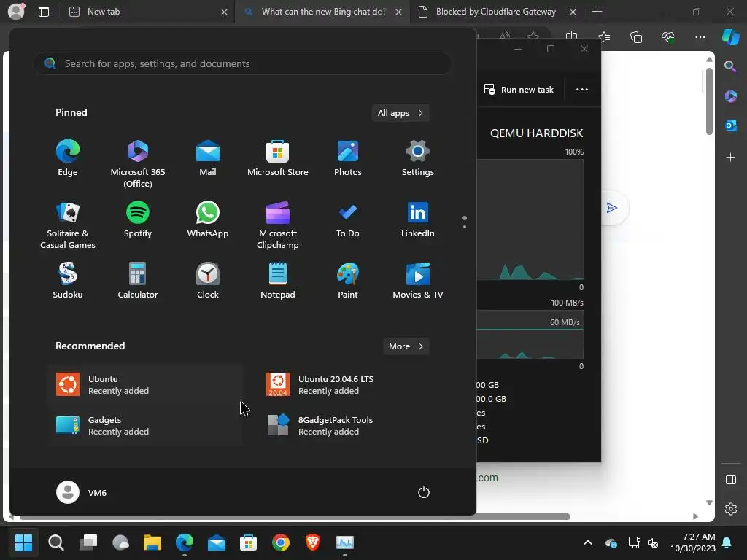Open WhatsApp pinned app
This screenshot has width=747, height=560.
(x=208, y=219)
